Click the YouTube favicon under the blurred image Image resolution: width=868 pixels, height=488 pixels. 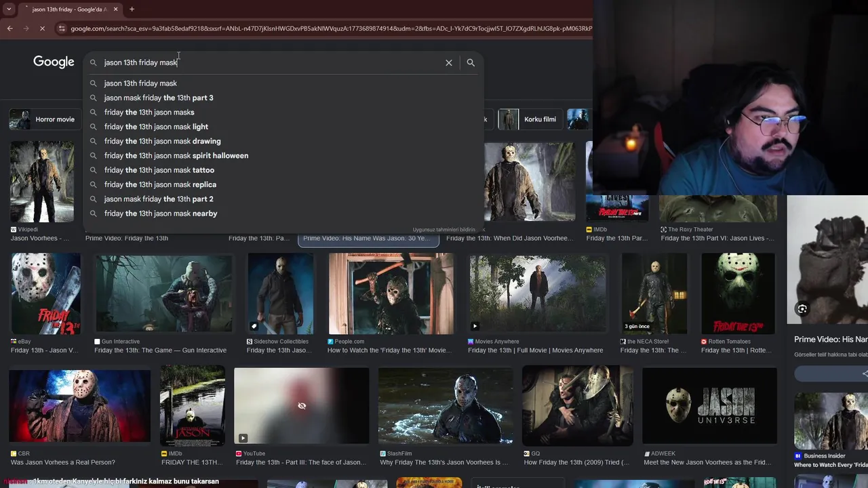point(239,453)
